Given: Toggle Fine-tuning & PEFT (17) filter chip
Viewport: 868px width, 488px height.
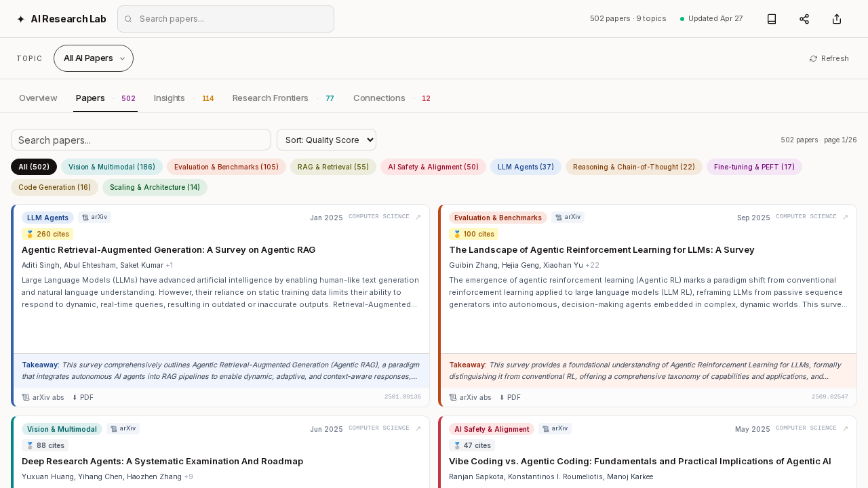Looking at the screenshot, I should (754, 167).
